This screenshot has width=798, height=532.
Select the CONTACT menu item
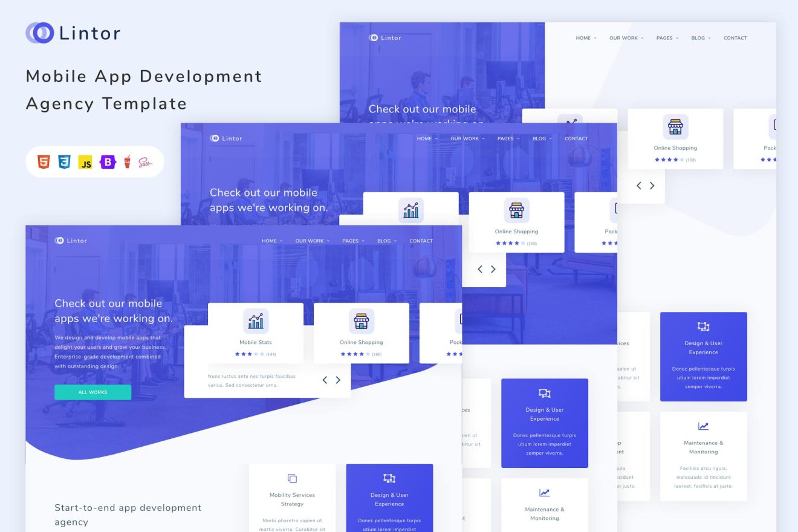pyautogui.click(x=421, y=241)
